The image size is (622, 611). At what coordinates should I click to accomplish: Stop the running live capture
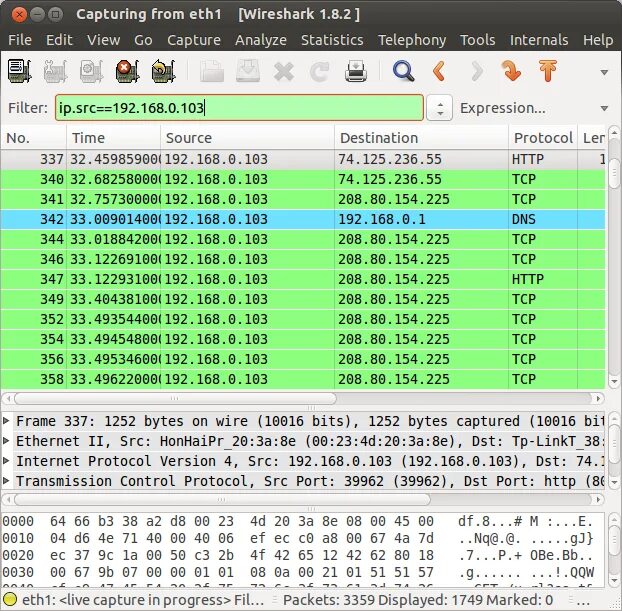(x=127, y=71)
